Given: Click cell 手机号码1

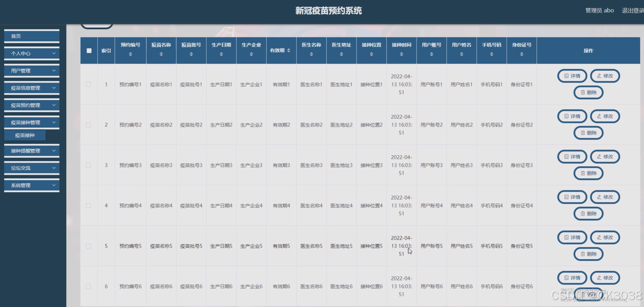Looking at the screenshot, I should coord(491,85).
